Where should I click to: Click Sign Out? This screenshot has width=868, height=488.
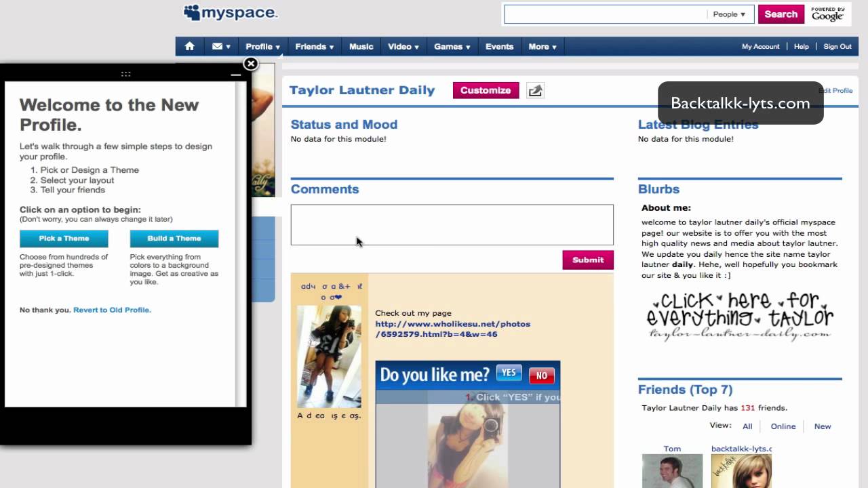tap(837, 47)
